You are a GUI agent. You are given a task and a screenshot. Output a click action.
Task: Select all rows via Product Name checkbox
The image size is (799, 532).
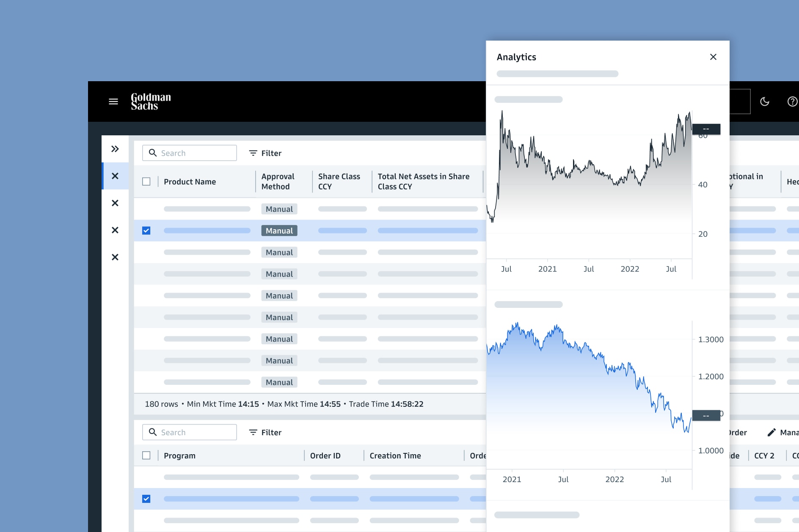[x=146, y=182]
